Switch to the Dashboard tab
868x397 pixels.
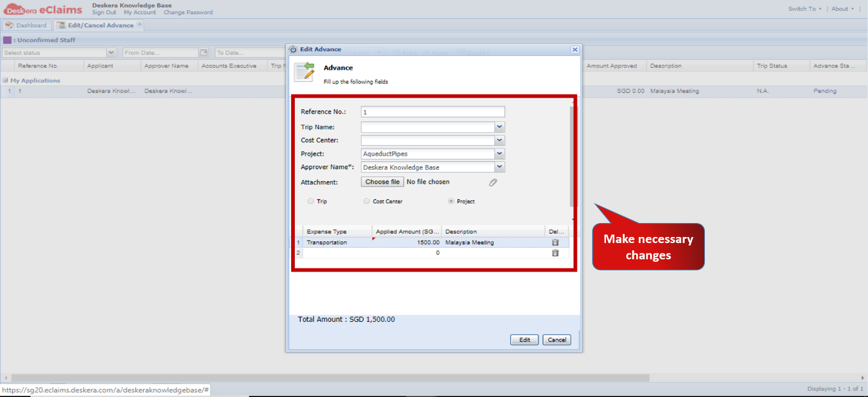25,25
